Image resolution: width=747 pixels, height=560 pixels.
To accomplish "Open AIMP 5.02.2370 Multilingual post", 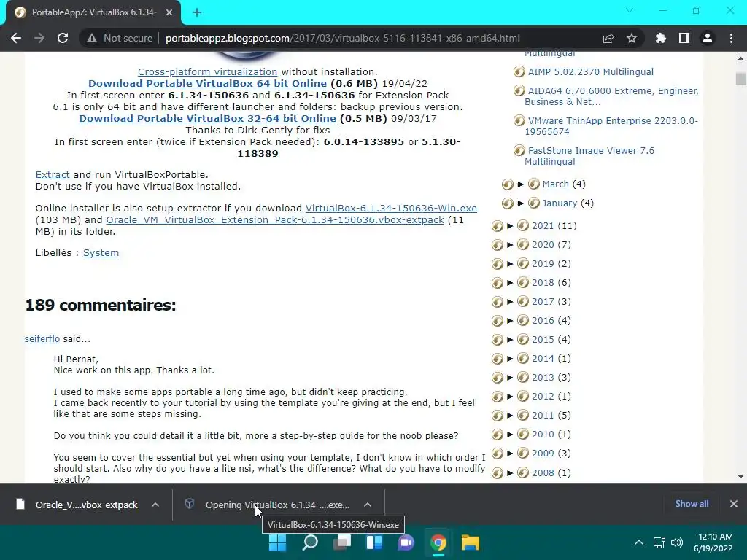I will [590, 72].
